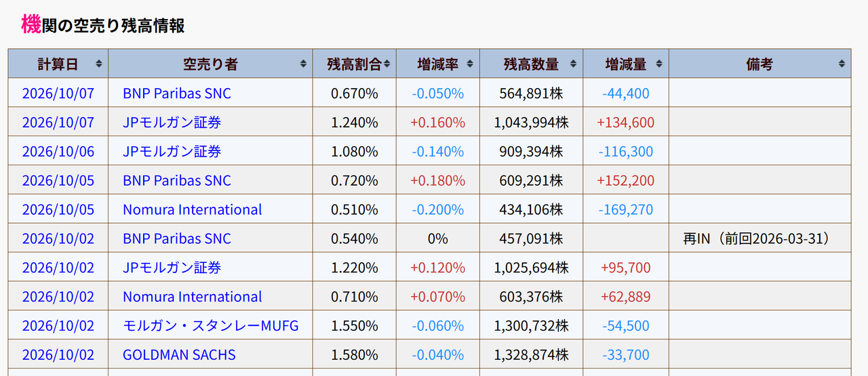Click sort arrows in 空売り者 header
The image size is (868, 376).
tap(304, 64)
